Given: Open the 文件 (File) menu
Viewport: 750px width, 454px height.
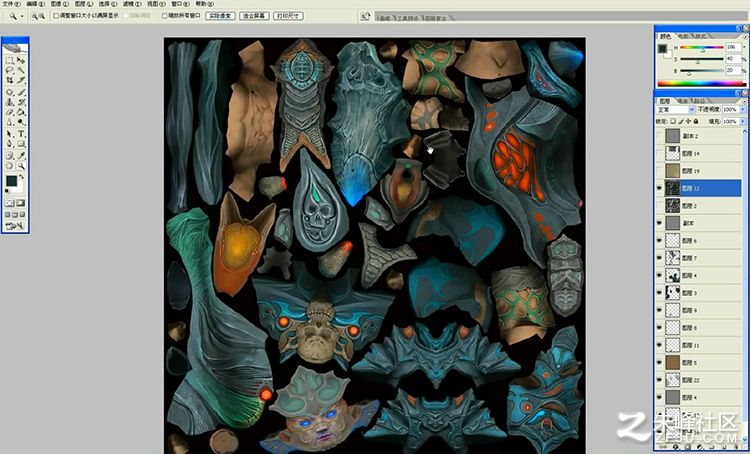Looking at the screenshot, I should pyautogui.click(x=11, y=4).
